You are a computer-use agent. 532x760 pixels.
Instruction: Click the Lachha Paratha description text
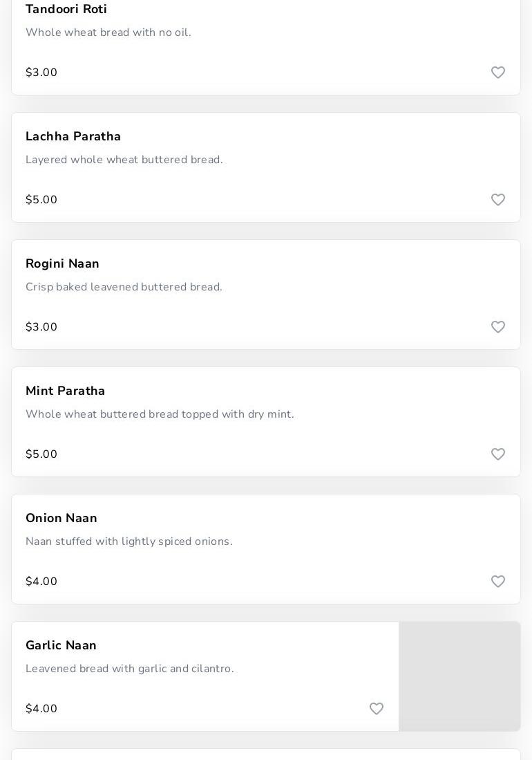pyautogui.click(x=124, y=160)
